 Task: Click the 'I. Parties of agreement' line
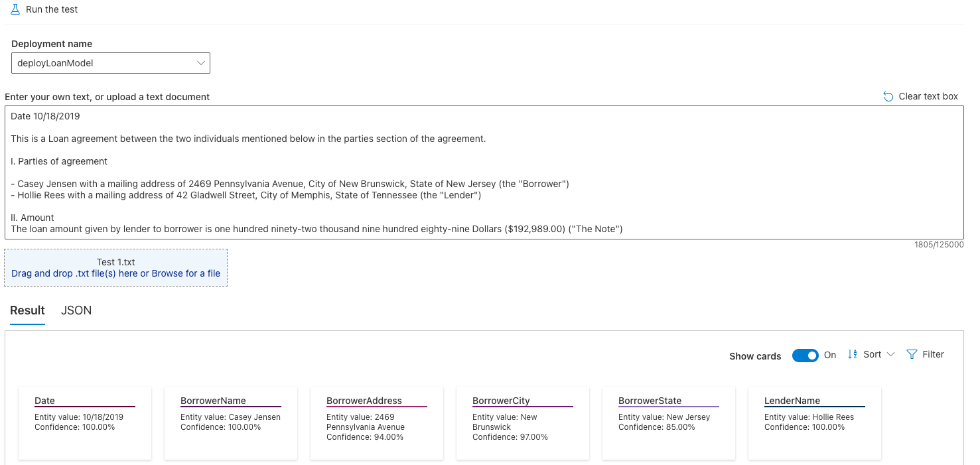coord(59,161)
